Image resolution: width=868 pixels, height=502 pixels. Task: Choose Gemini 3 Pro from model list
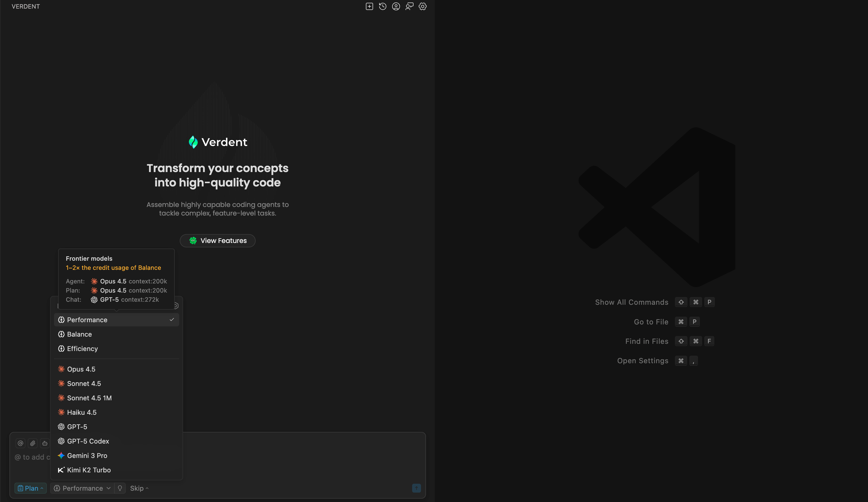click(87, 455)
